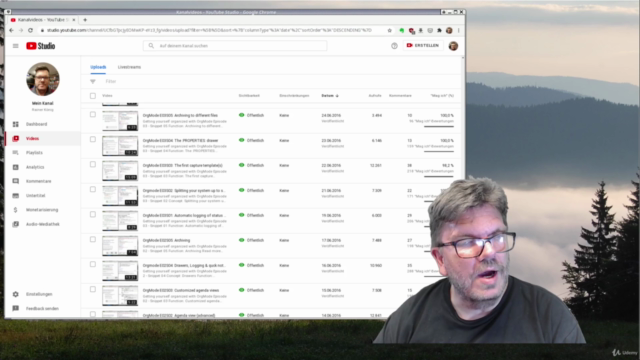Open video title 'The PROPERTIES drawer'
640x360 pixels.
click(x=180, y=140)
